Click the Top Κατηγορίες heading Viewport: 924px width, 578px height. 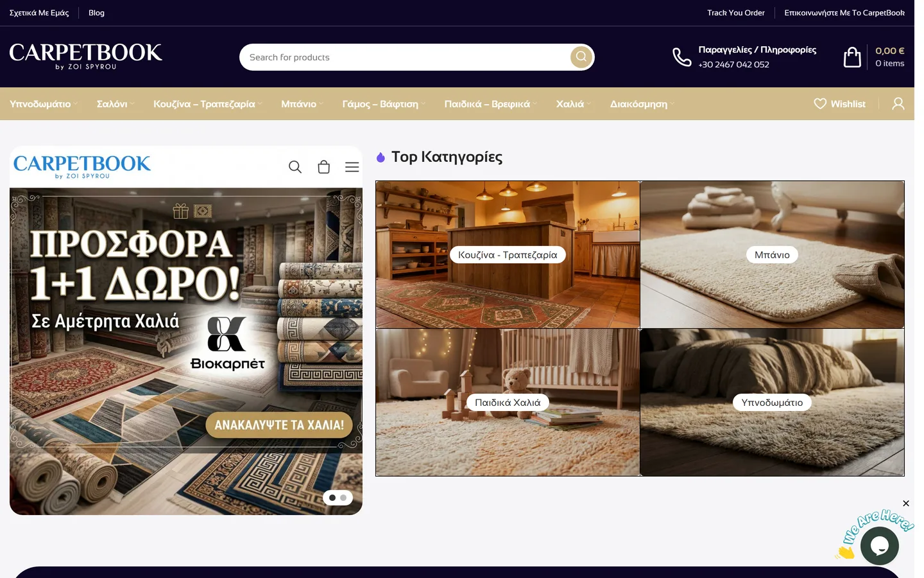[447, 157]
